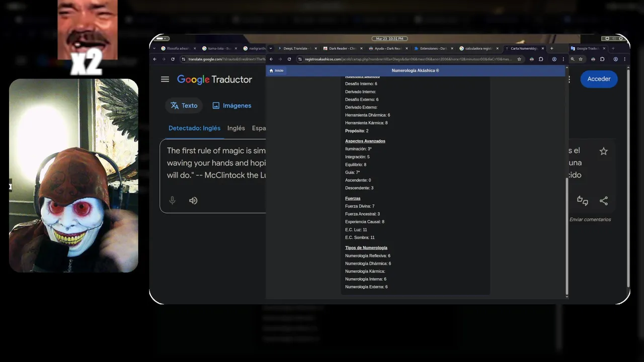Screen dimensions: 644x362
Task: Click the Tipos de Numerología heading
Action: click(x=366, y=248)
